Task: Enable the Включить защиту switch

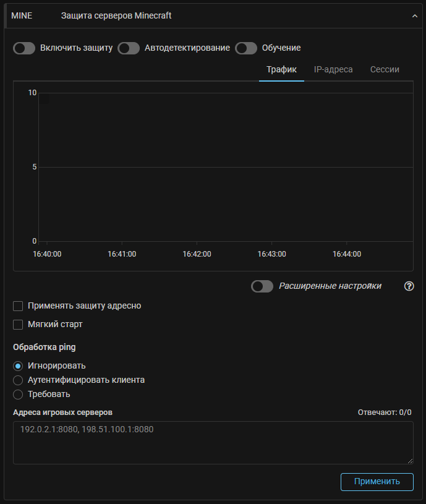Action: (24, 48)
